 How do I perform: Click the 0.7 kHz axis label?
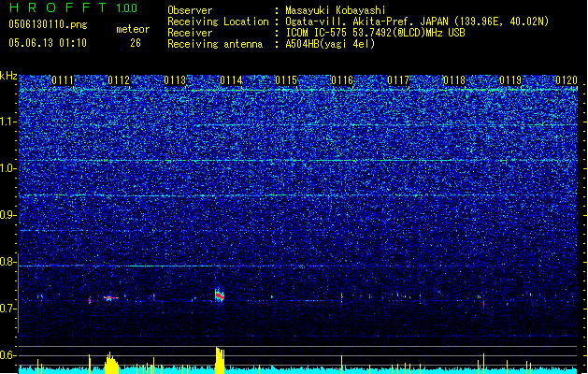pyautogui.click(x=8, y=309)
